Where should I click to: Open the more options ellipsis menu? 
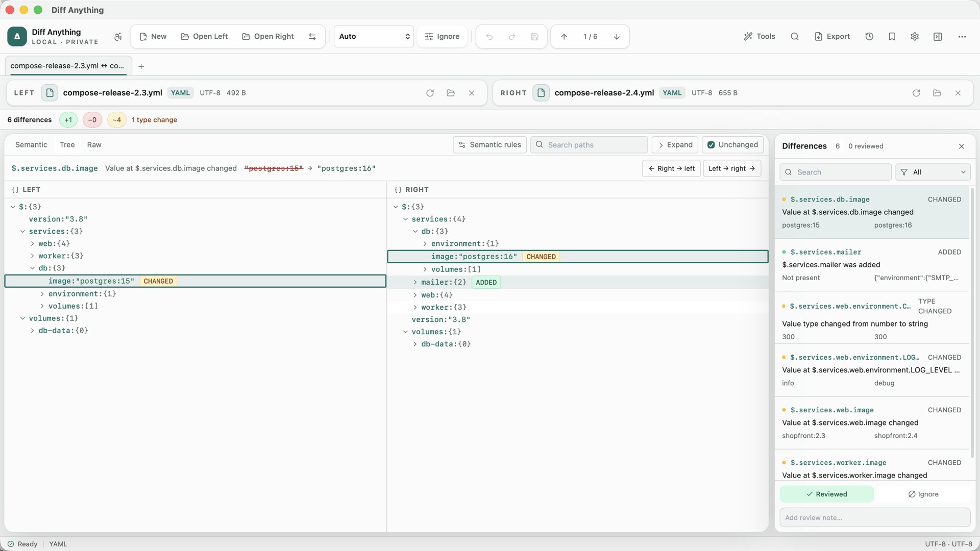click(962, 37)
